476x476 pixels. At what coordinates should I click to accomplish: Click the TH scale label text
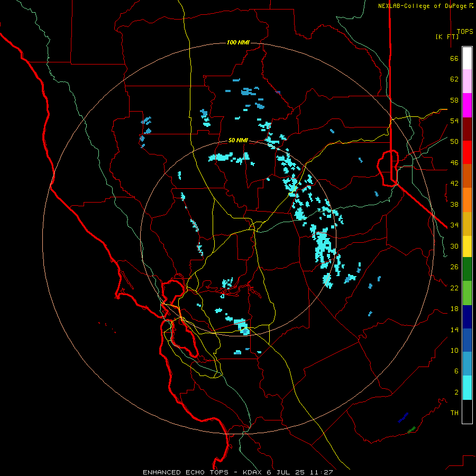point(454,413)
